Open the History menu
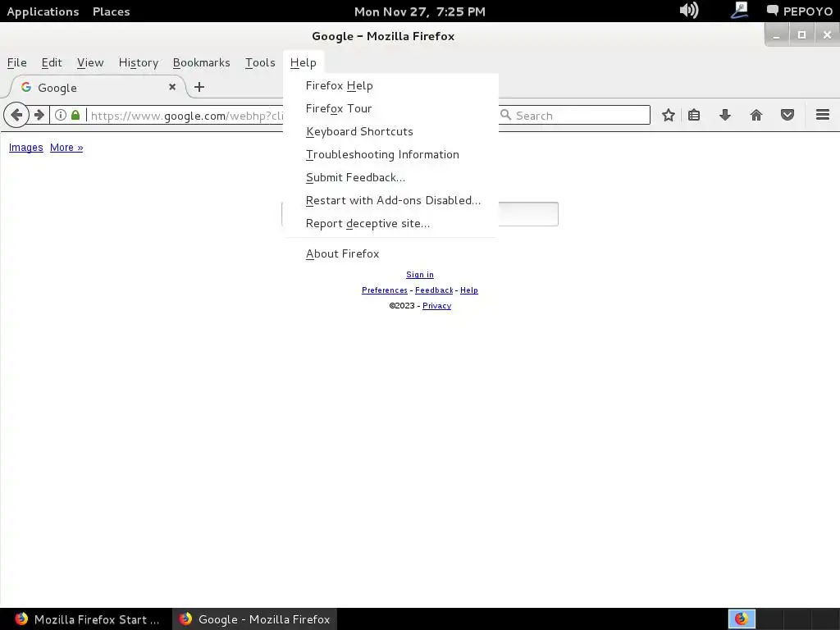The height and width of the screenshot is (630, 840). click(x=138, y=62)
